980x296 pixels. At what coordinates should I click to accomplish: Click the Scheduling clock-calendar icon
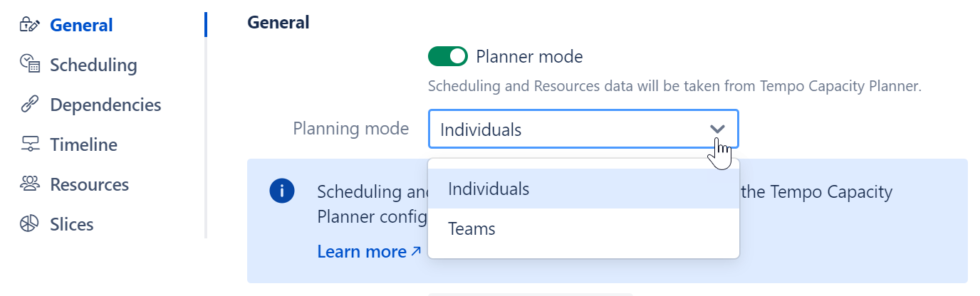[29, 65]
